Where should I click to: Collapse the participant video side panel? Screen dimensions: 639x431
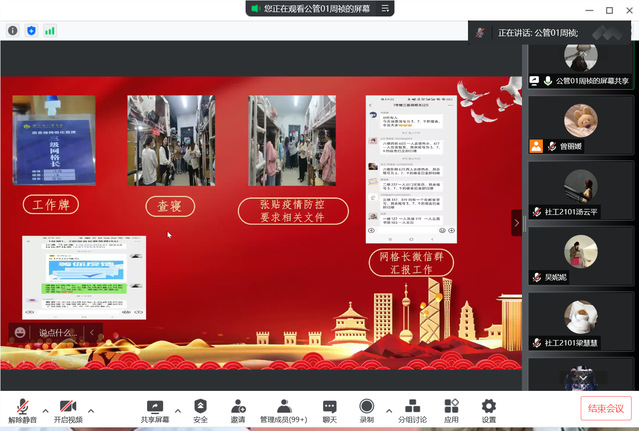tap(516, 223)
